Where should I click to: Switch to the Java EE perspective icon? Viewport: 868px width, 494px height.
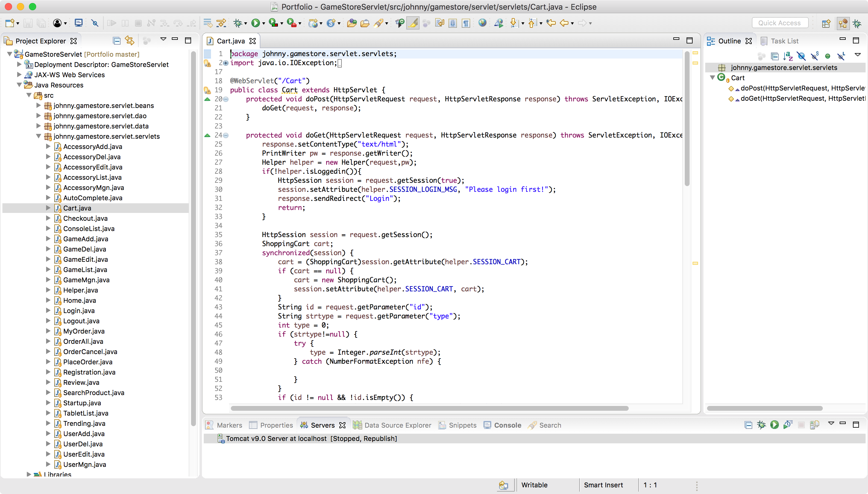tap(843, 23)
